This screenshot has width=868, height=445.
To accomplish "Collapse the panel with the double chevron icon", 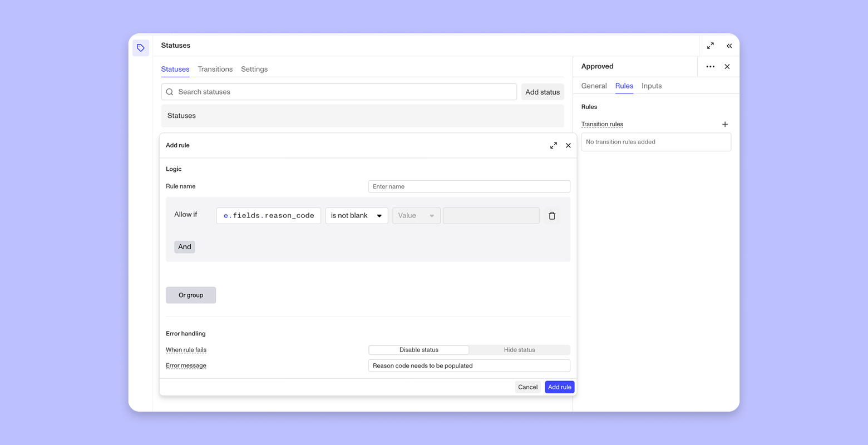I will (x=729, y=46).
